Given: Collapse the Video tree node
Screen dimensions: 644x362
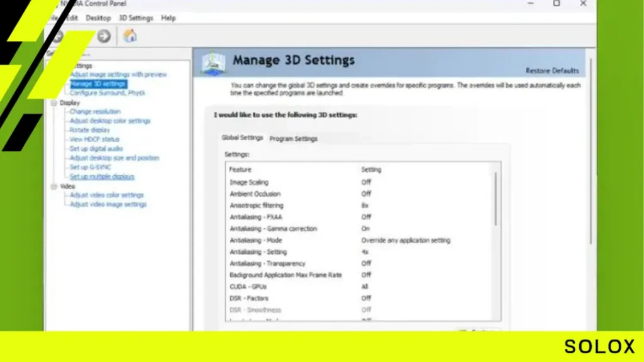Looking at the screenshot, I should 54,186.
